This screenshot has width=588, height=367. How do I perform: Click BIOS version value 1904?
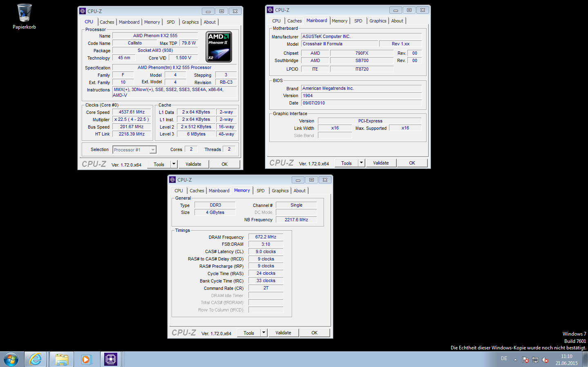(x=361, y=96)
